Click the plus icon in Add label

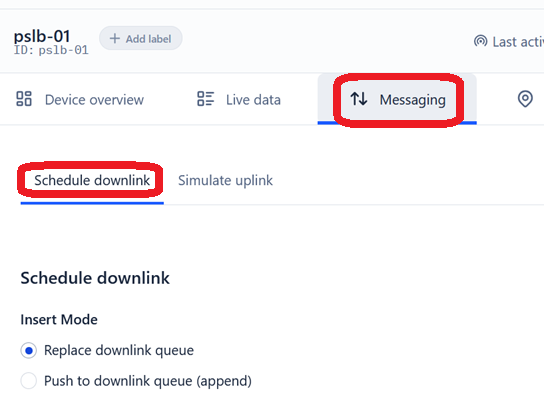(x=114, y=38)
